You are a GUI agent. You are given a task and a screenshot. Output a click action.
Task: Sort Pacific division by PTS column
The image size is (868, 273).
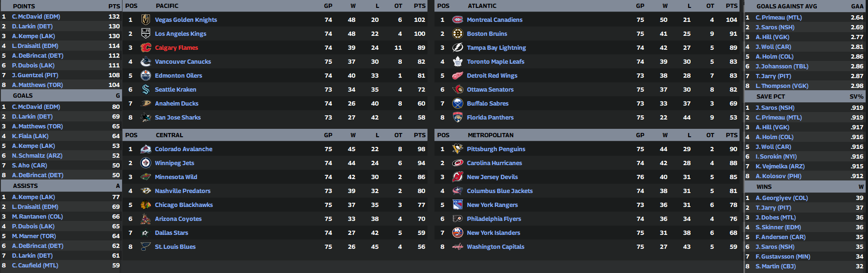(420, 6)
